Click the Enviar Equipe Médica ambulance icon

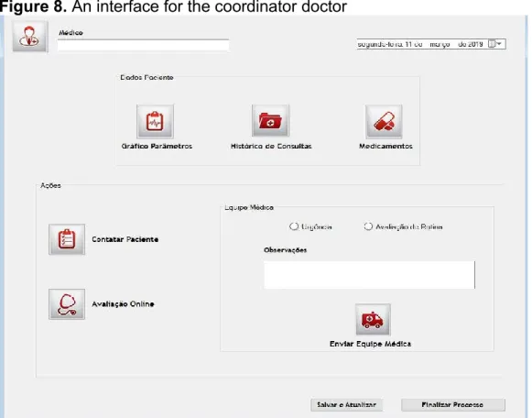click(x=373, y=320)
